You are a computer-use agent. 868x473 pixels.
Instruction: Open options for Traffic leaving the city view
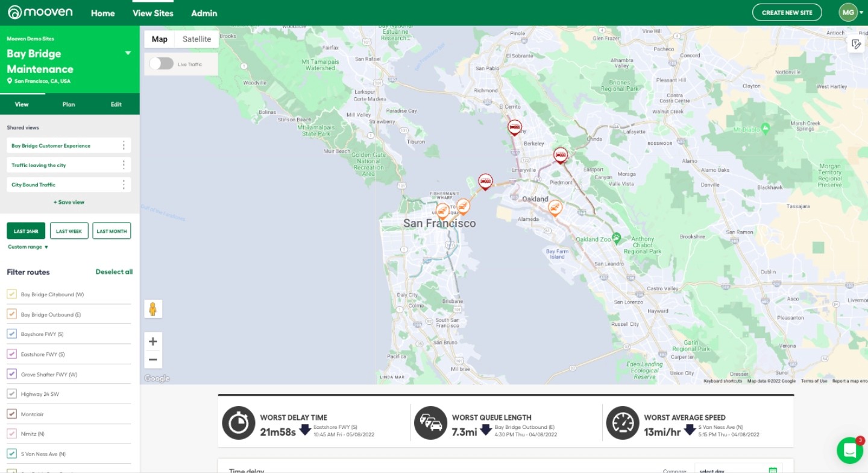(x=124, y=165)
